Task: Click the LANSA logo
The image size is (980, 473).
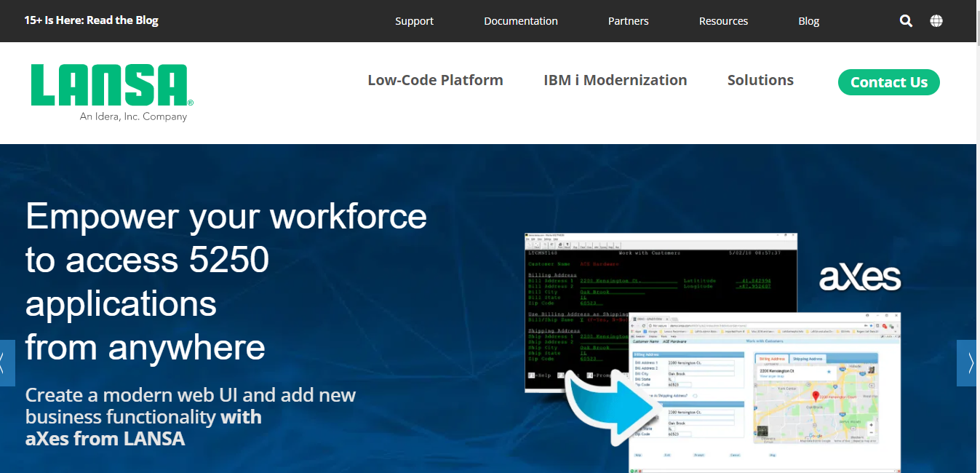Action: click(112, 85)
